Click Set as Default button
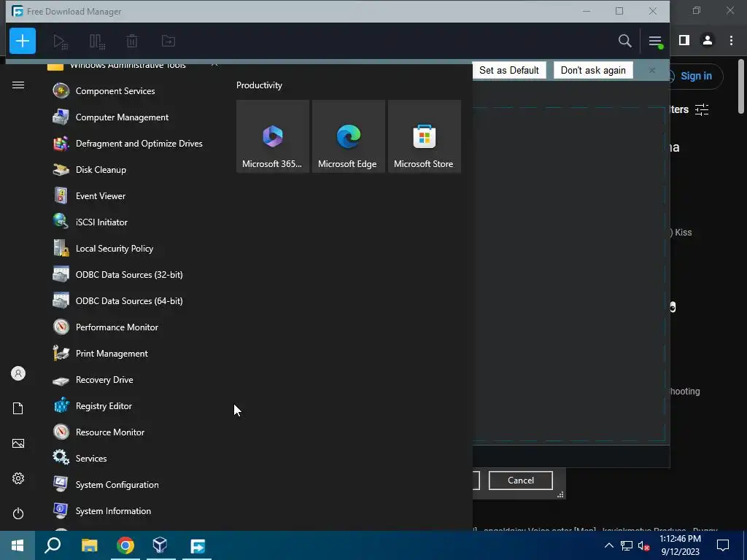Screen dimensions: 747x560 tap(508, 70)
